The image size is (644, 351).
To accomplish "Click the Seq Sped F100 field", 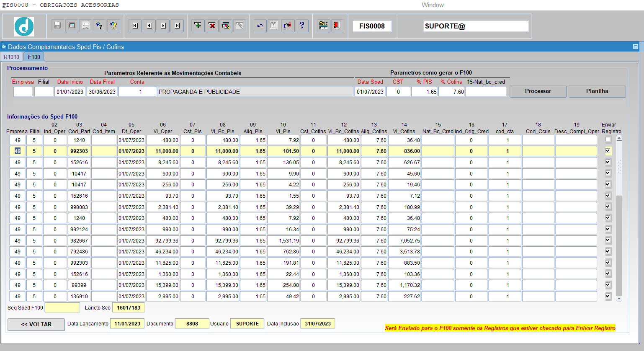I will 62,307.
